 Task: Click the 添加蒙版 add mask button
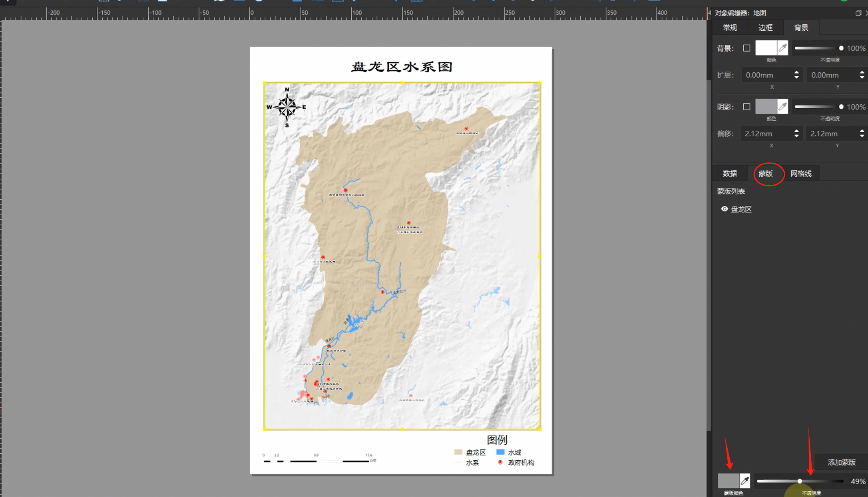coord(841,462)
